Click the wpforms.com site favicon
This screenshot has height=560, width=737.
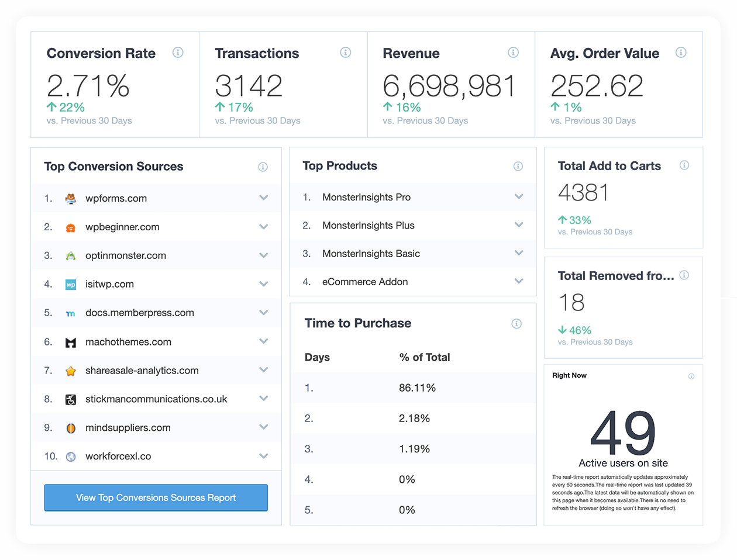point(71,198)
